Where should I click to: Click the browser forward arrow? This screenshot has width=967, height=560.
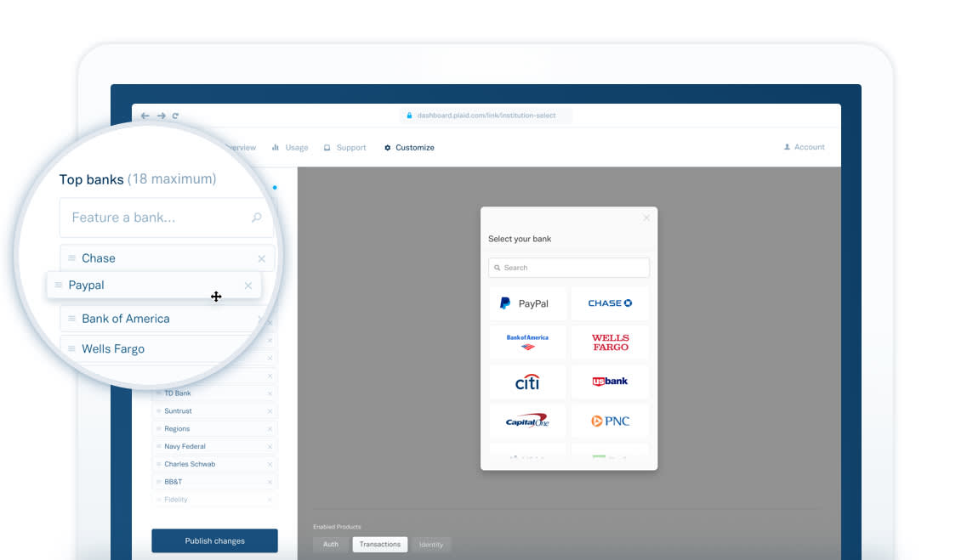[161, 116]
